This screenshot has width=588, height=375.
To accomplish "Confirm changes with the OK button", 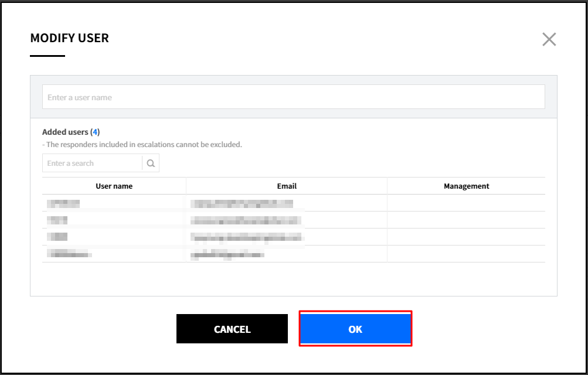I will [x=355, y=329].
